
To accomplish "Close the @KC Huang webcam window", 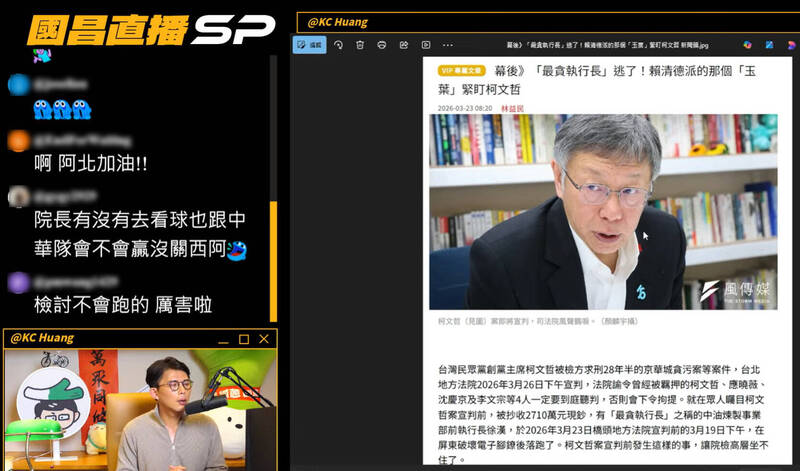I will click(x=264, y=339).
